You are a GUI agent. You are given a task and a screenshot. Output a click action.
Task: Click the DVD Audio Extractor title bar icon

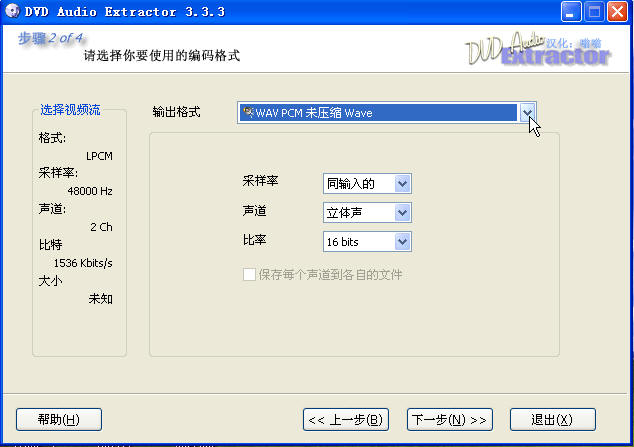[12, 11]
